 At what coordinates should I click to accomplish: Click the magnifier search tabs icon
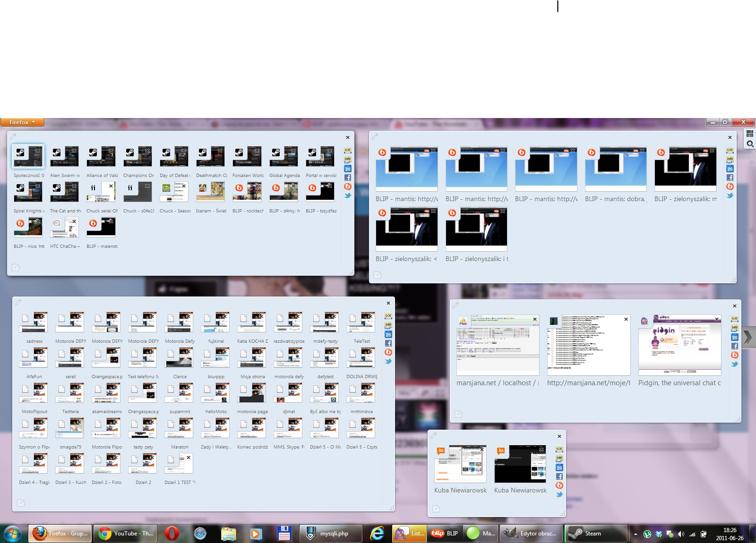[x=750, y=144]
